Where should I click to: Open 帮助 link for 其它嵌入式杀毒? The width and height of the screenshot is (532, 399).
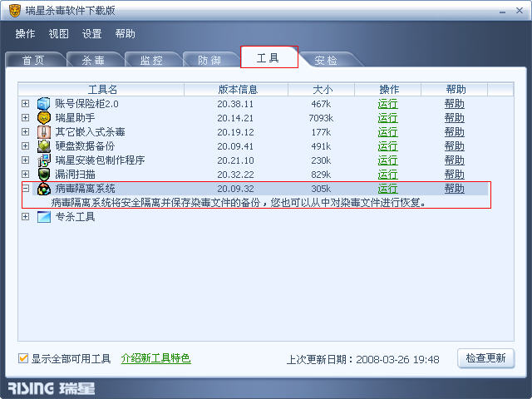click(455, 132)
